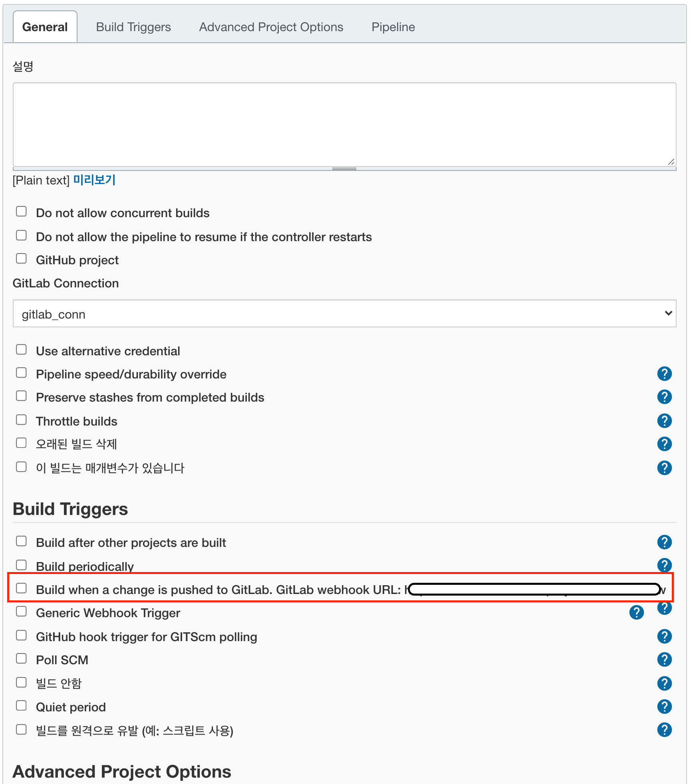The width and height of the screenshot is (691, 784).
Task: Show help icon next to Generic Webhook Trigger
Action: coord(636,612)
